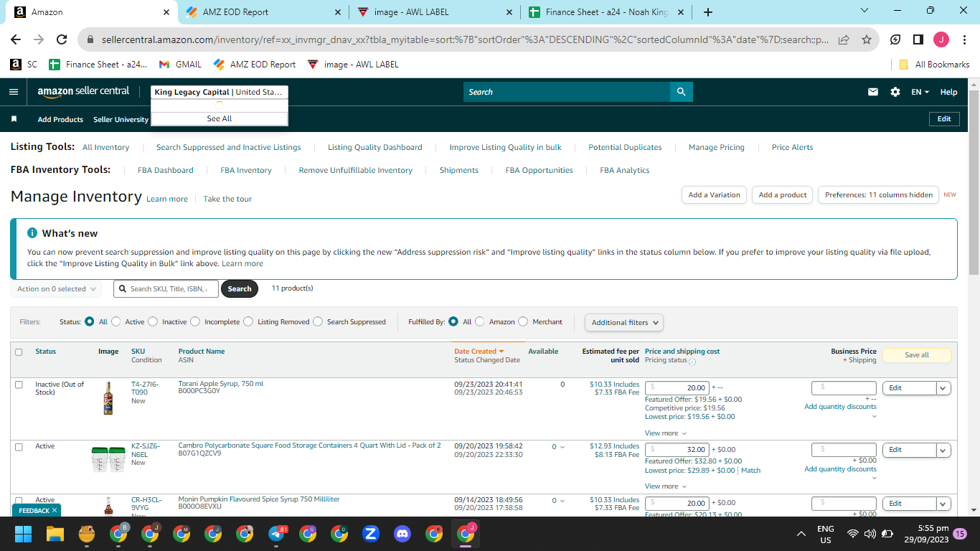Open the King Legacy Capital account switcher

[220, 92]
